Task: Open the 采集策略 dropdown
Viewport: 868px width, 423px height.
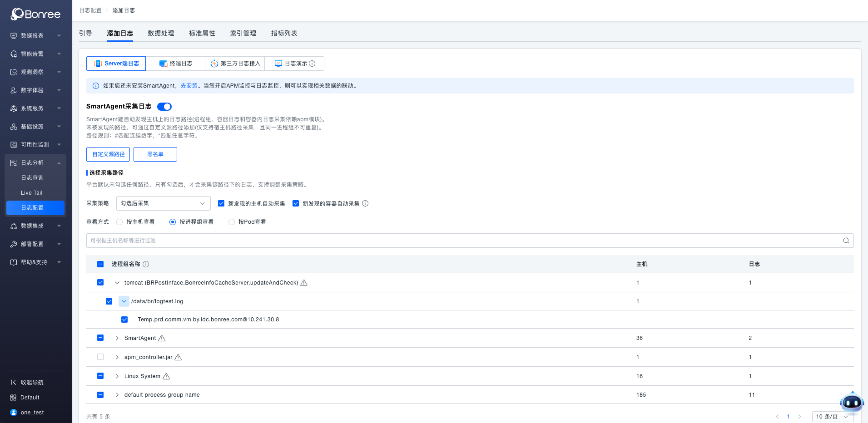Action: point(163,203)
